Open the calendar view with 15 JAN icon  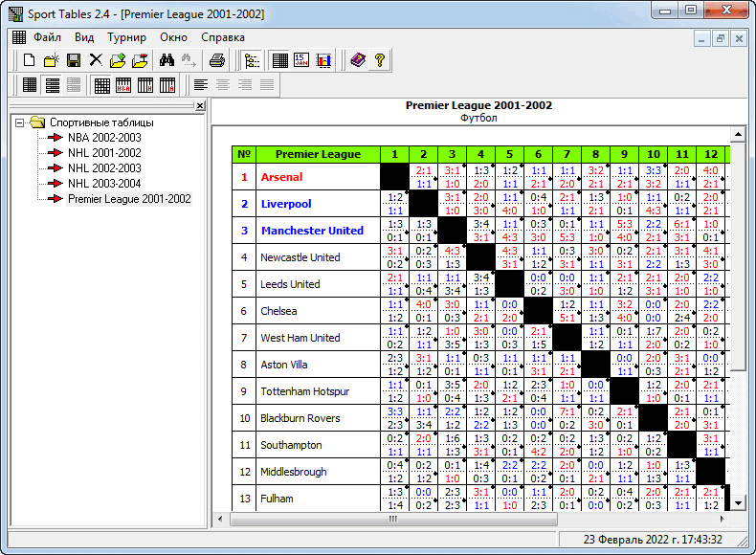click(301, 60)
